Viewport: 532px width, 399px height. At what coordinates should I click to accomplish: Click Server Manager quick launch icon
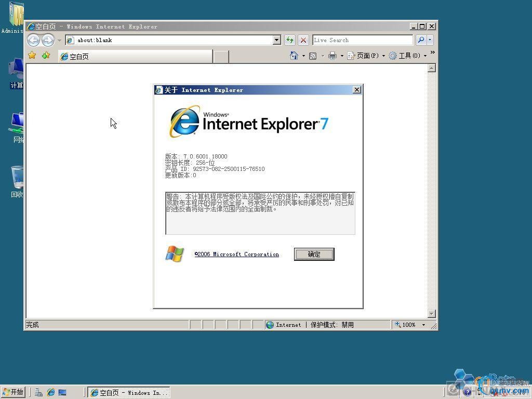[x=38, y=393]
